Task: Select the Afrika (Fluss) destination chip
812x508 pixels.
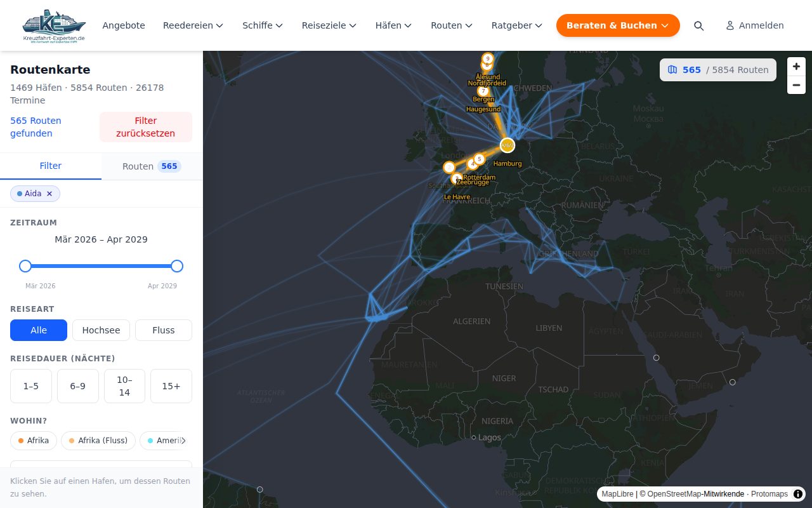Action: 98,441
